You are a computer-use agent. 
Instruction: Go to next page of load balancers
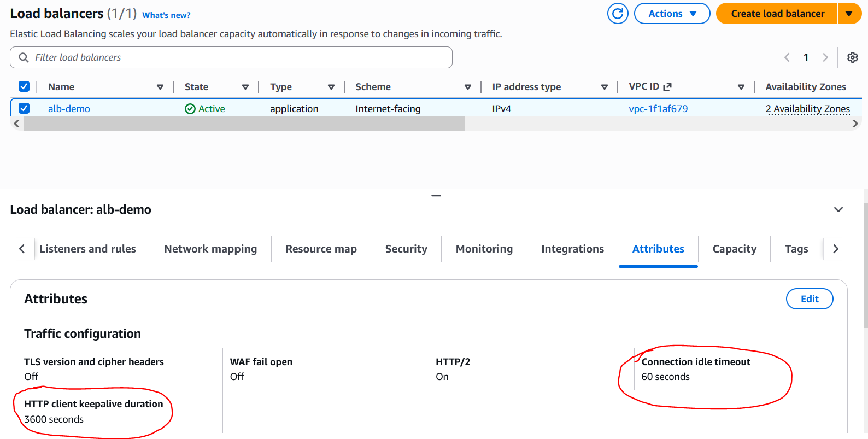click(x=825, y=57)
